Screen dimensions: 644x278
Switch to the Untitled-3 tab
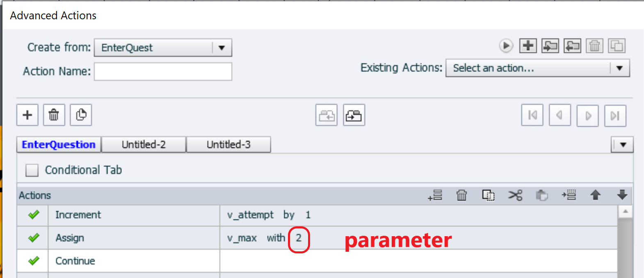[228, 145]
